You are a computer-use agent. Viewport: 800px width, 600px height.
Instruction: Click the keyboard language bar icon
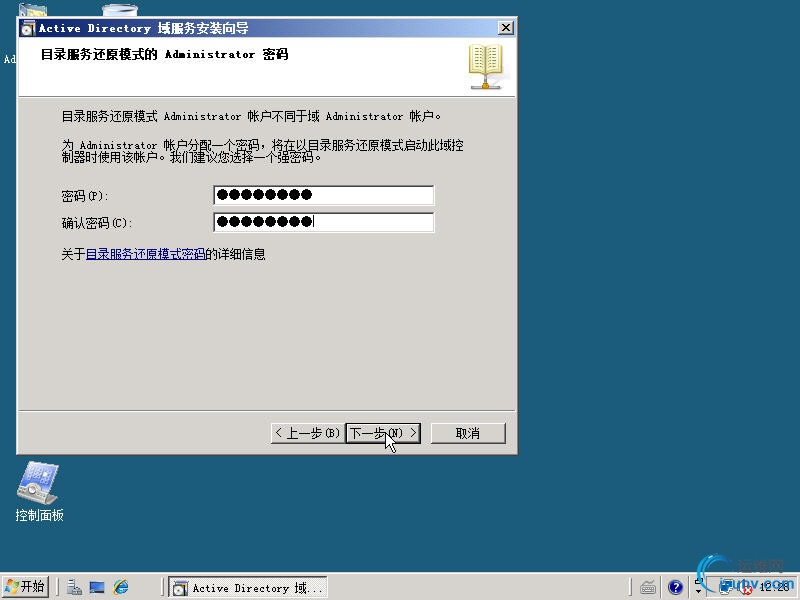click(x=648, y=588)
